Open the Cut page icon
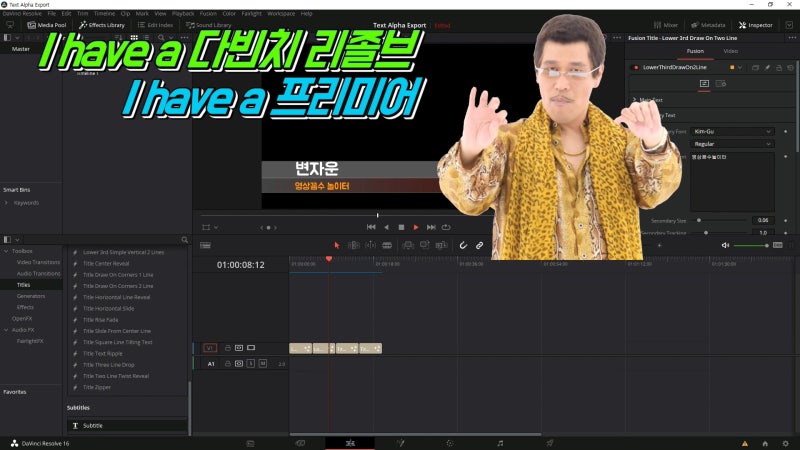The image size is (800, 450). [x=300, y=443]
